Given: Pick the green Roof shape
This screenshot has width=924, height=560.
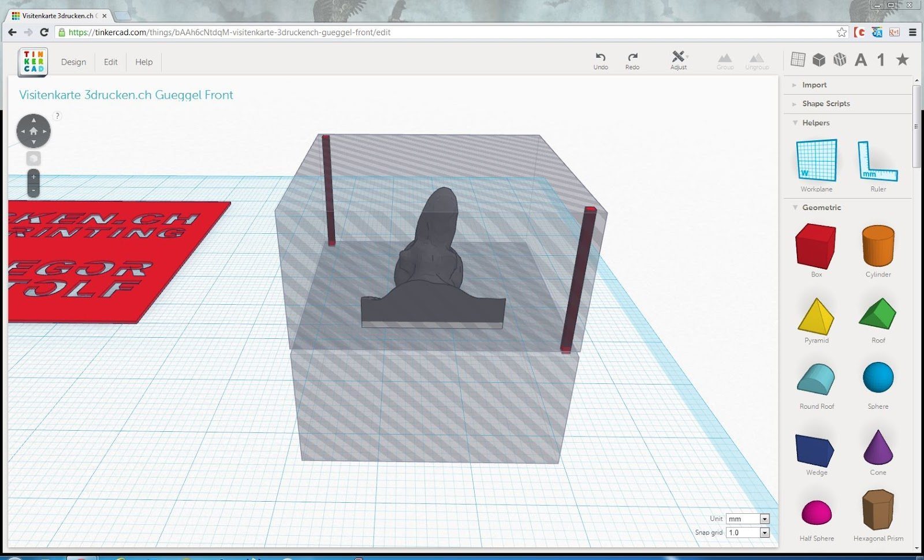Looking at the screenshot, I should pos(878,320).
